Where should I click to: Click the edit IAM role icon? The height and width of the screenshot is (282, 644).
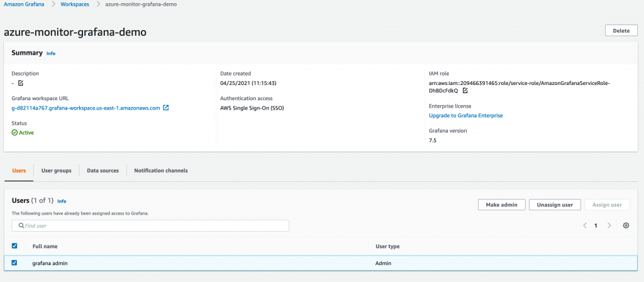coord(465,91)
